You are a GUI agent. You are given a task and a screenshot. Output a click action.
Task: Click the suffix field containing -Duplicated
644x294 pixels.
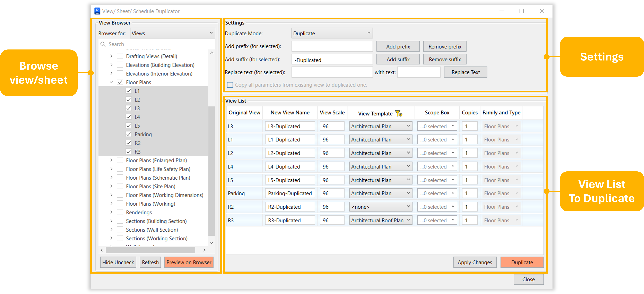[332, 60]
